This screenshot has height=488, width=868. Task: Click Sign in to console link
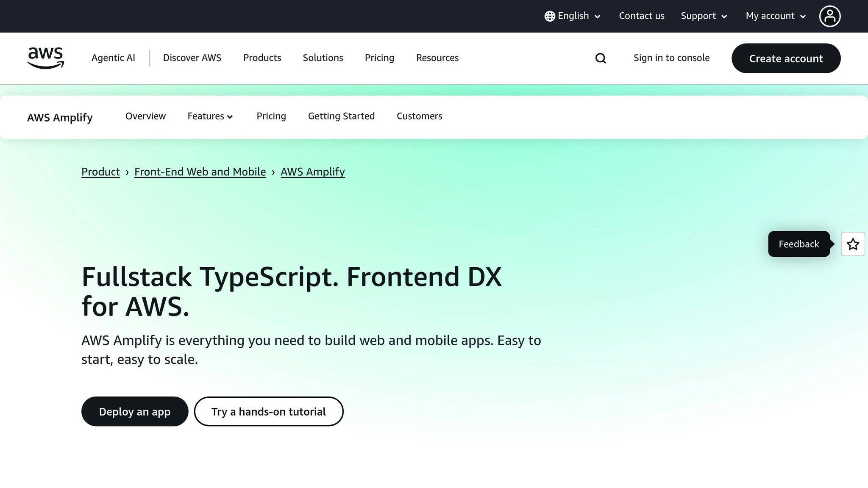(671, 58)
